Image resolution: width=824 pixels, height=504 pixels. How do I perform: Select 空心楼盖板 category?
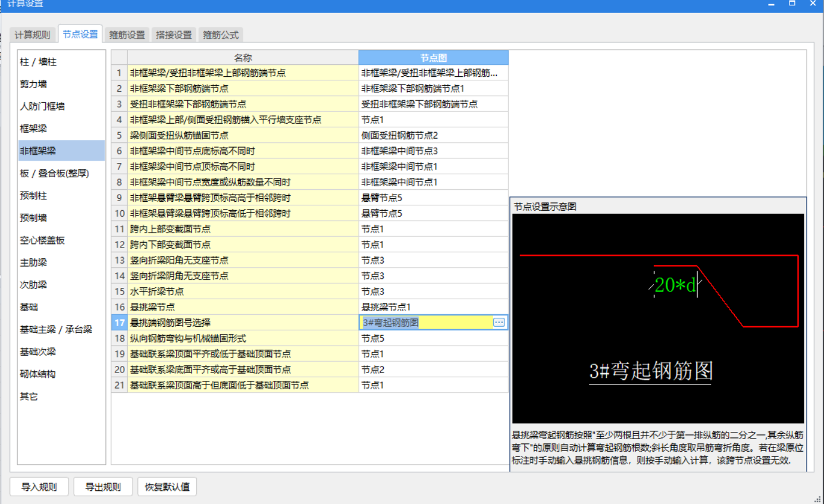tap(61, 240)
